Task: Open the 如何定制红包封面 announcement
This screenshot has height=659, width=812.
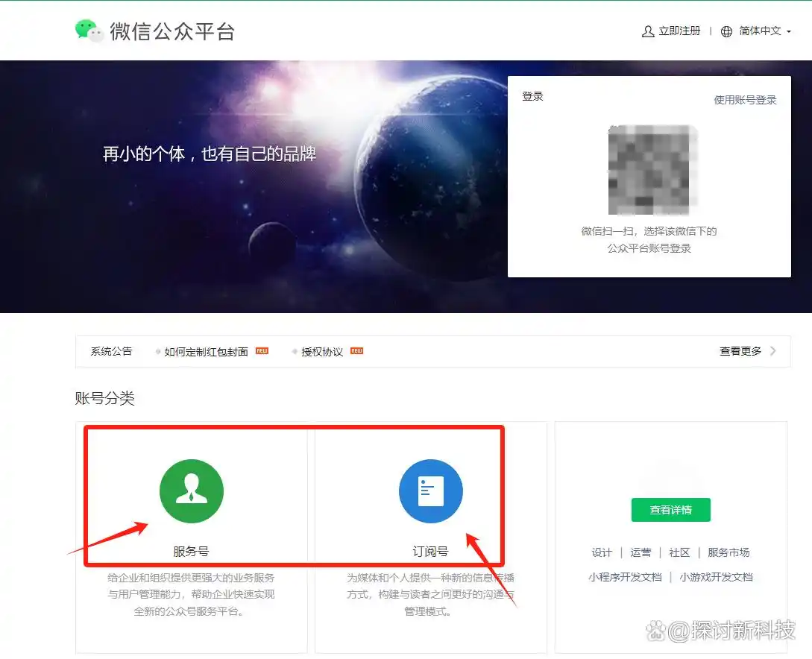Action: [x=206, y=352]
